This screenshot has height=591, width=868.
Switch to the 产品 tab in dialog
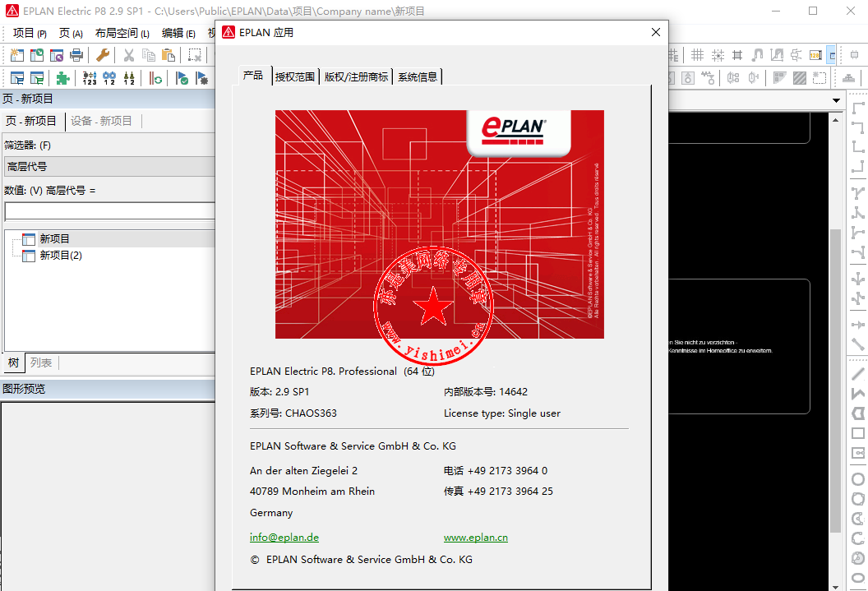(x=253, y=76)
